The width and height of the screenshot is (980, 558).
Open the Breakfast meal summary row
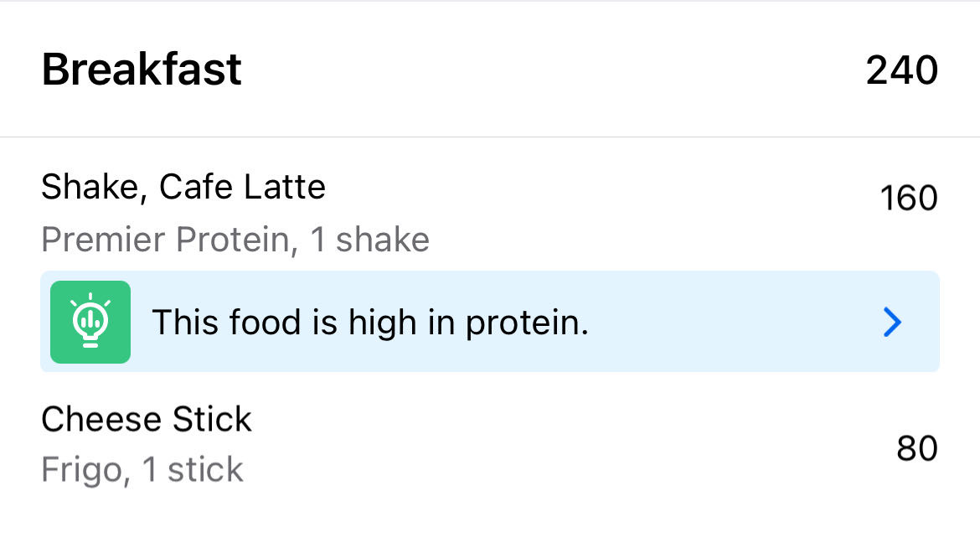pos(490,69)
